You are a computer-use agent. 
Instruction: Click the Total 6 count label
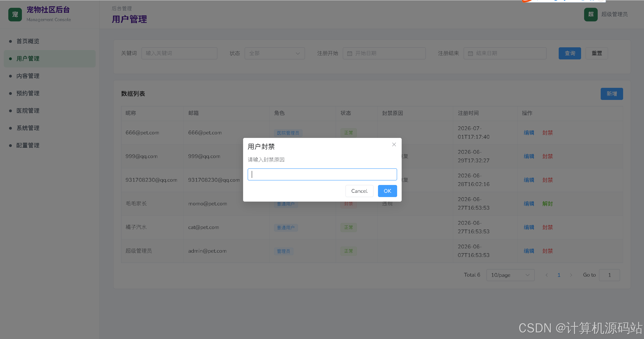[x=472, y=275]
